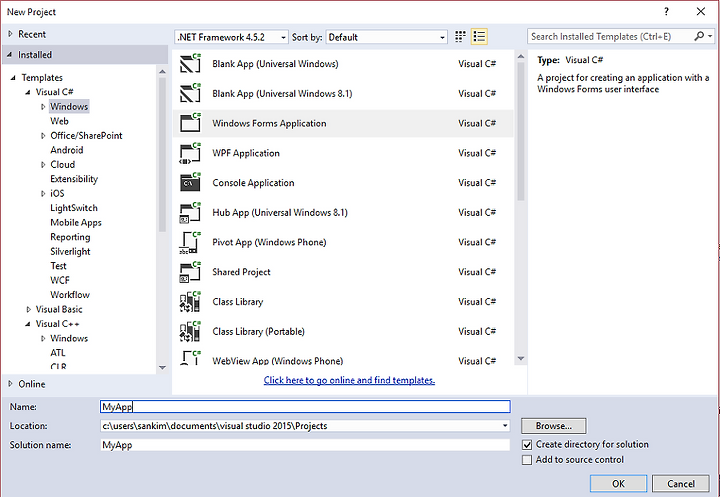Click the Console Application template icon

[190, 182]
